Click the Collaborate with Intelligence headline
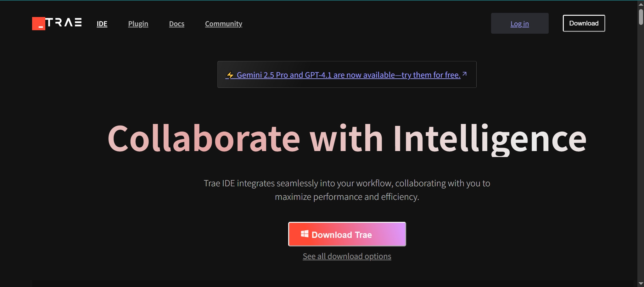 [347, 138]
